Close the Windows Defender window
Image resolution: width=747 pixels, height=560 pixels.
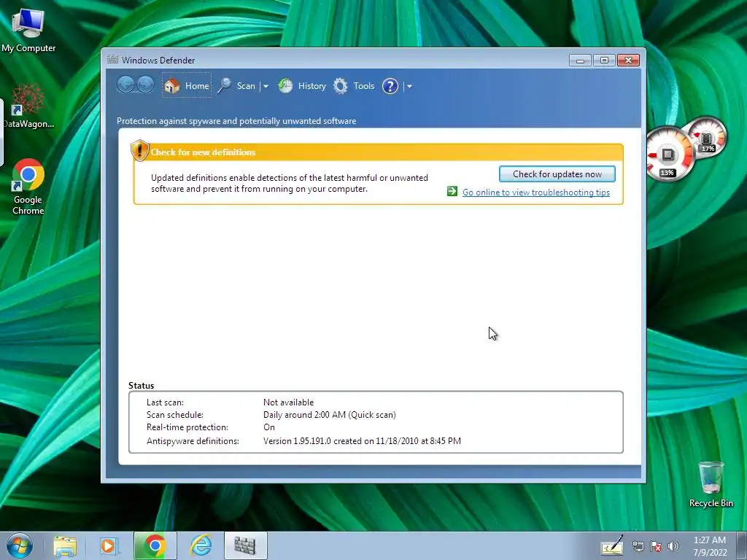628,60
